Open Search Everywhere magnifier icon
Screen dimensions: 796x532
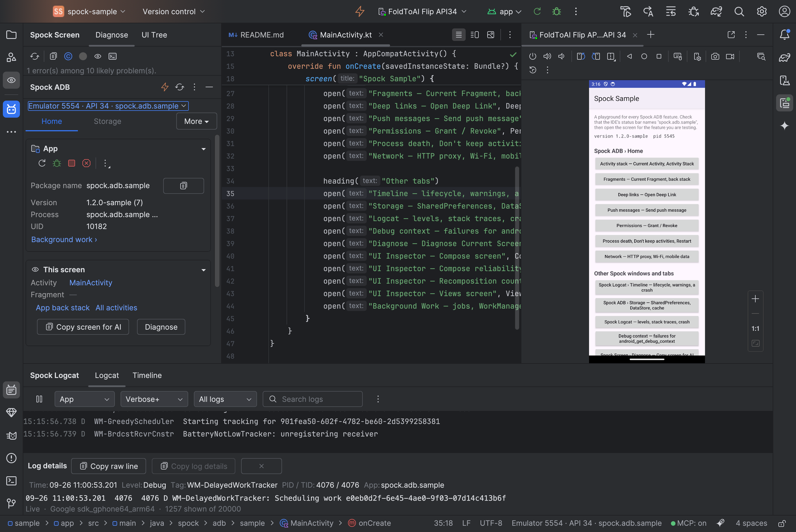[739, 11]
